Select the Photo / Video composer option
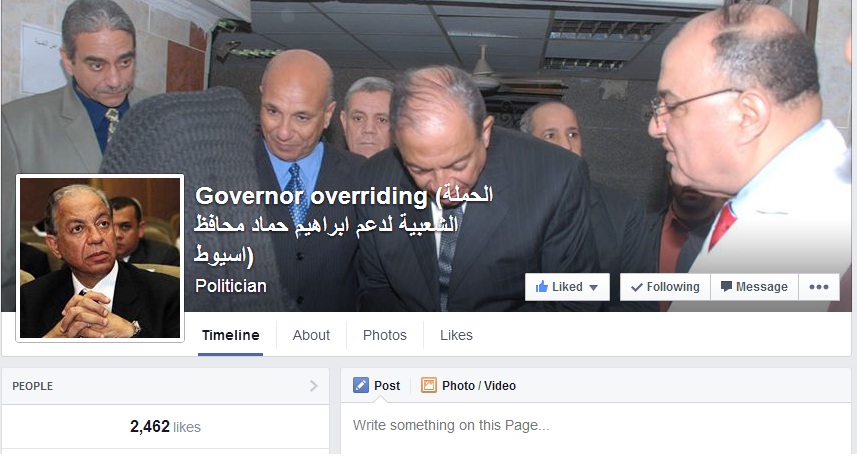Screen dimensions: 857x460 point(468,385)
